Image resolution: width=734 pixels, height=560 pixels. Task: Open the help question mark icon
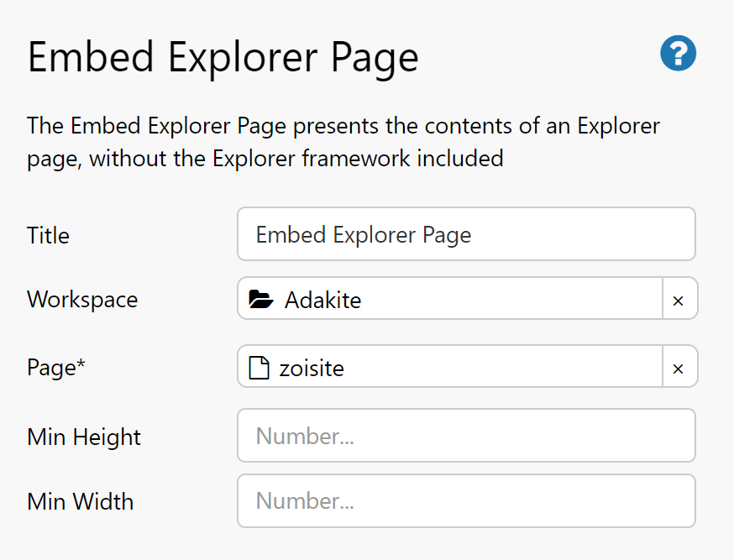click(678, 54)
